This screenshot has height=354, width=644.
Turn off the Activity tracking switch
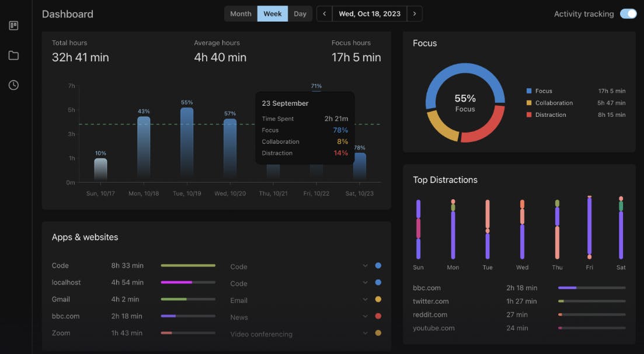pyautogui.click(x=628, y=13)
